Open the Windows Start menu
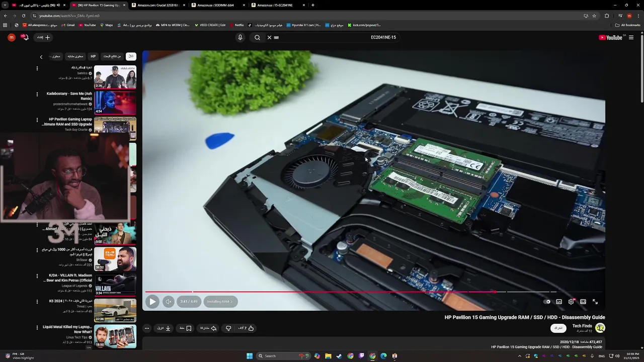This screenshot has width=644, height=362. point(250,356)
